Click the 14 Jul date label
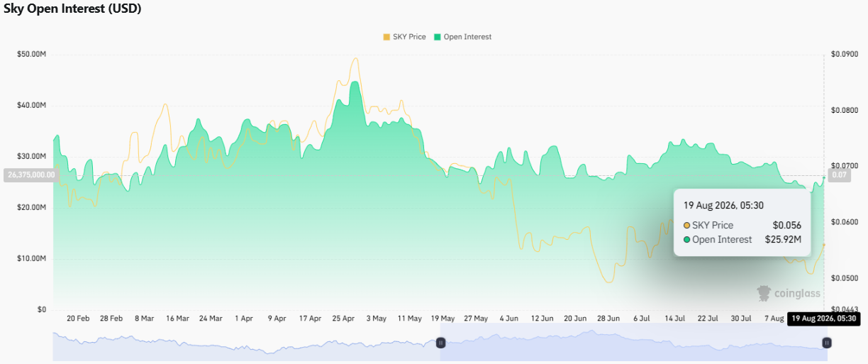The height and width of the screenshot is (364, 868). pos(674,319)
